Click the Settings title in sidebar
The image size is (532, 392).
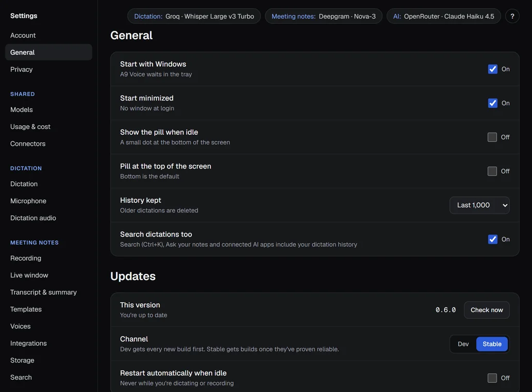pos(24,15)
